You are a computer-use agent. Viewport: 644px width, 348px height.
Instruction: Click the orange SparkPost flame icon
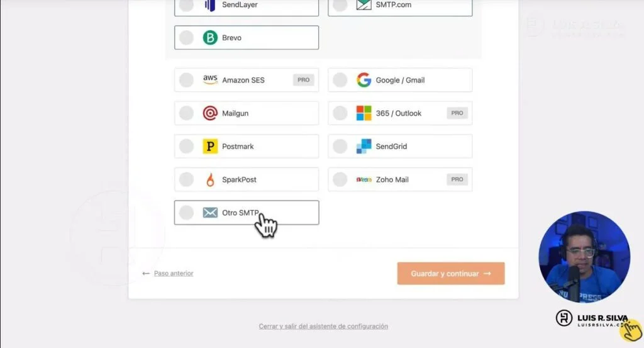[210, 179]
